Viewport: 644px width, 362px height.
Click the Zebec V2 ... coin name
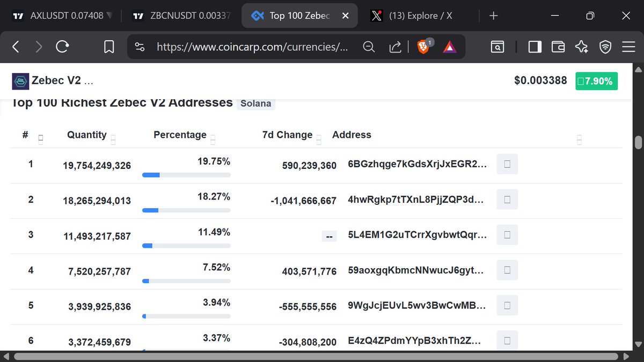pos(63,81)
